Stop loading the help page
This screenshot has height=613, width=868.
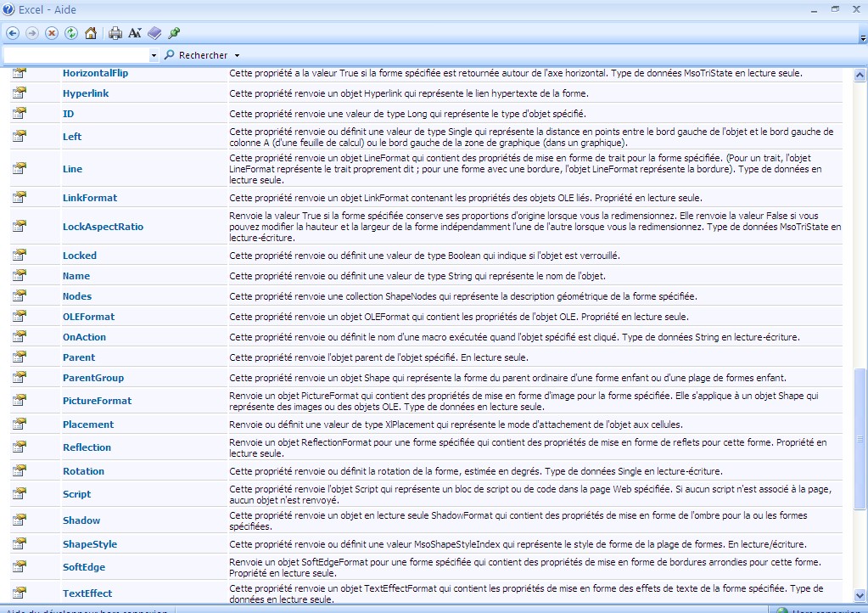52,33
